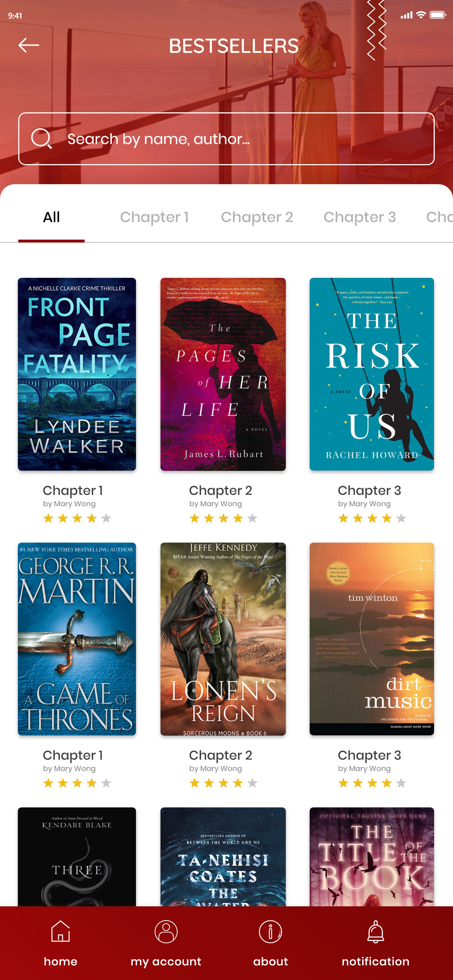Click the search magnifier icon
Image resolution: width=453 pixels, height=980 pixels.
pyautogui.click(x=42, y=139)
